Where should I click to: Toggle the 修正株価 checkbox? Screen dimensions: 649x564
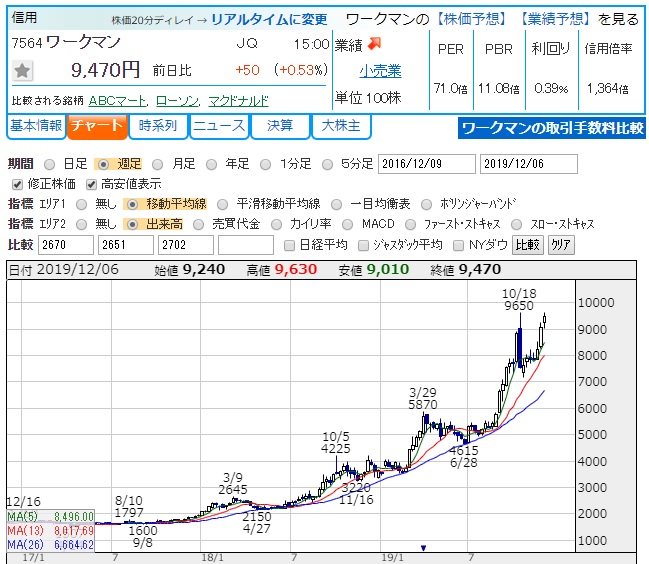17,184
